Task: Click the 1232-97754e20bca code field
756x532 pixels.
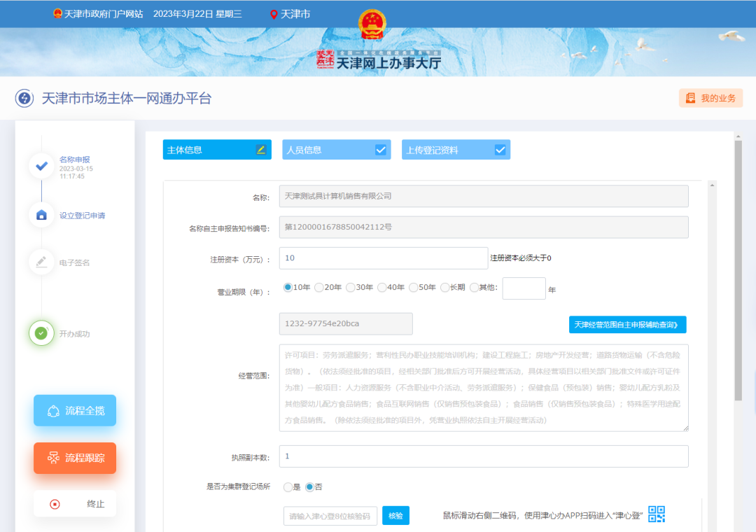Action: (x=346, y=323)
